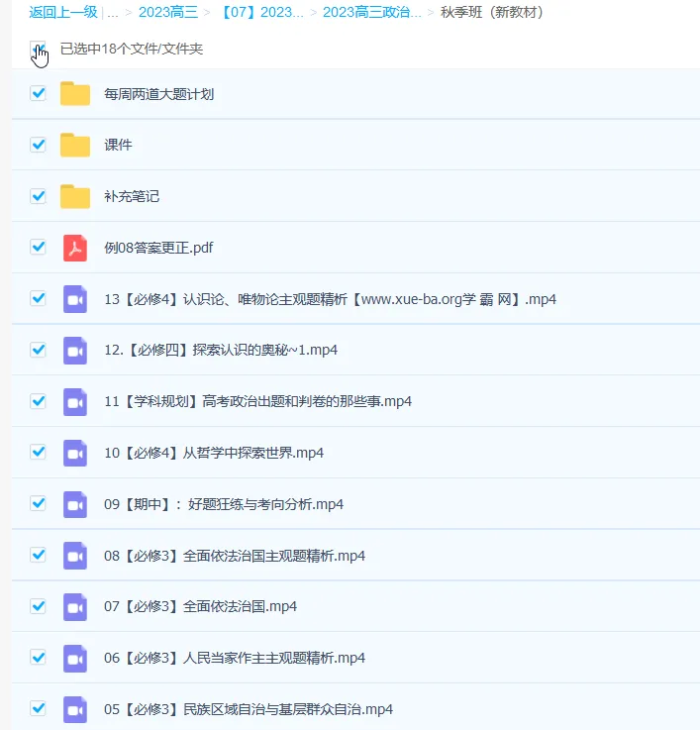Toggle the select-all checkbox at top
The width and height of the screenshot is (700, 730).
point(38,49)
